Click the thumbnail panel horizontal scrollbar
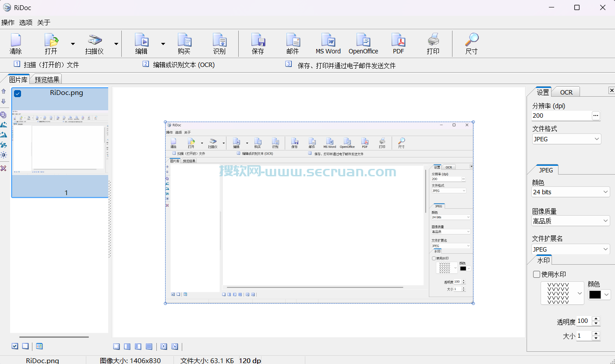 [x=54, y=337]
